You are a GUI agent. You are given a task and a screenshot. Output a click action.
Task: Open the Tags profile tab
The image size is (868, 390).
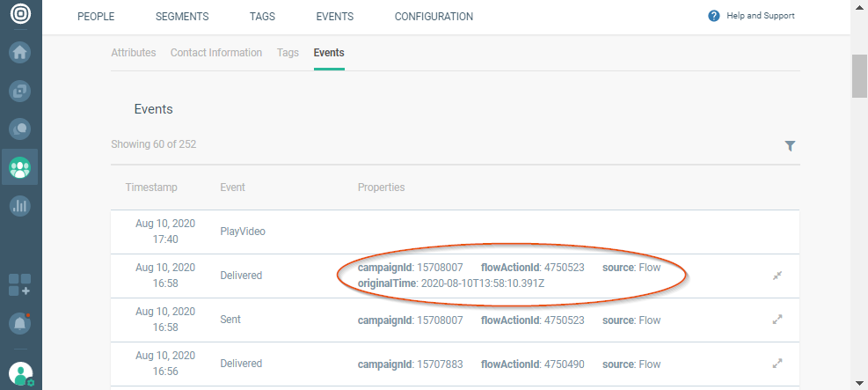point(288,53)
